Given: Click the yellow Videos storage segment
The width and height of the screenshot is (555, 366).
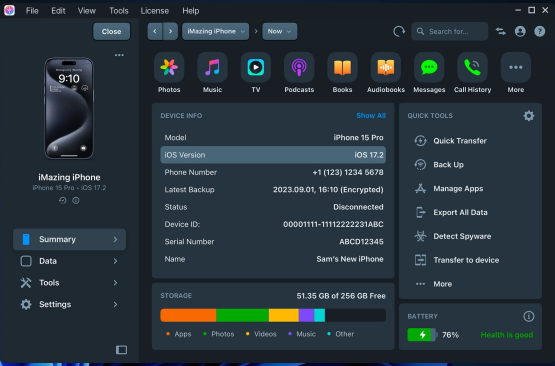Looking at the screenshot, I should pos(284,315).
